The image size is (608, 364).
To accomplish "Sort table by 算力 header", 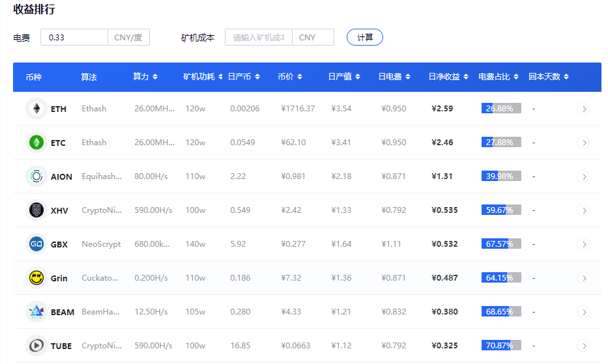I will click(x=145, y=77).
